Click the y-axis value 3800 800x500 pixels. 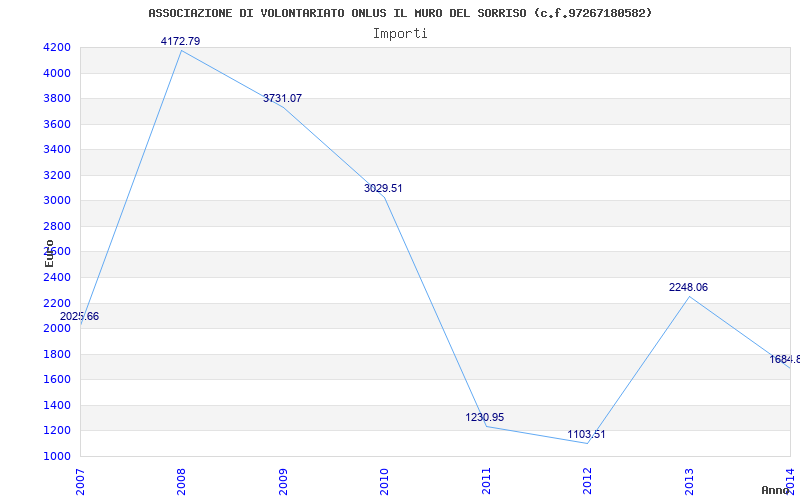57,98
